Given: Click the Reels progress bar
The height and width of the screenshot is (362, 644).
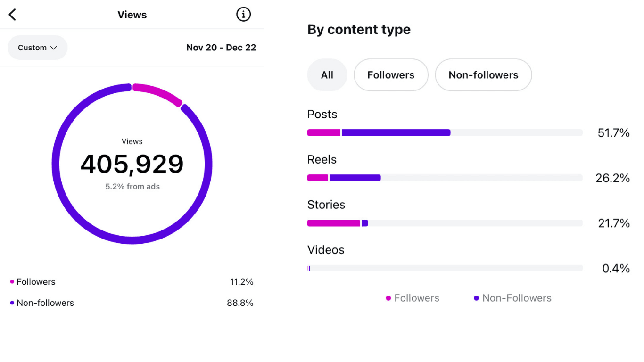Looking at the screenshot, I should (x=445, y=178).
